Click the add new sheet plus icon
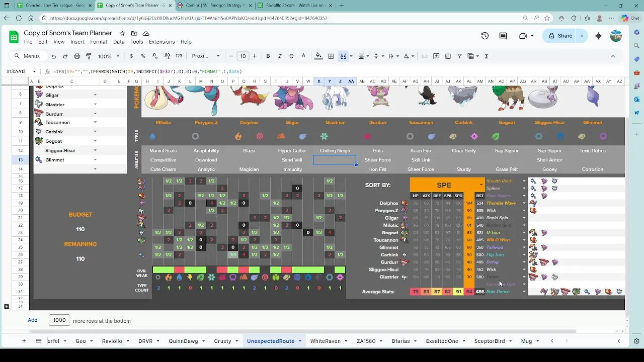This screenshot has width=644, height=362. click(24, 341)
